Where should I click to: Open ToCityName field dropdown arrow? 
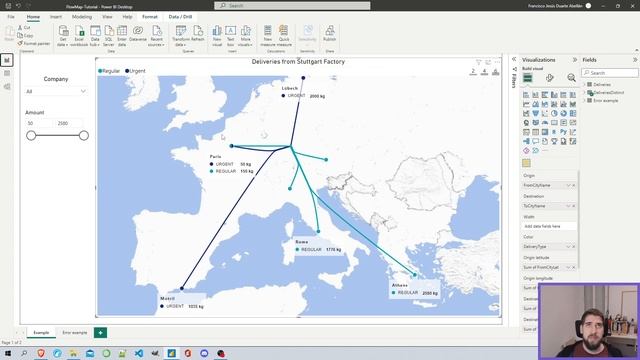click(568, 206)
